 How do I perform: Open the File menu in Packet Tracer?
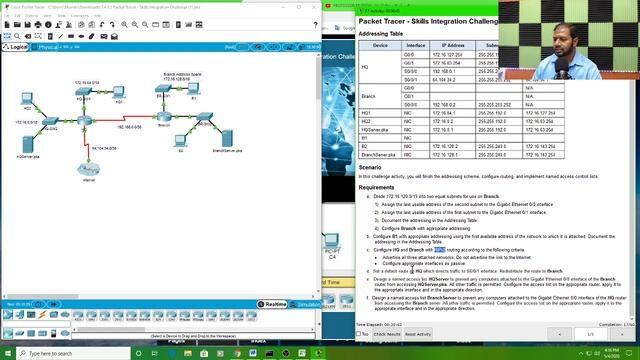click(7, 16)
